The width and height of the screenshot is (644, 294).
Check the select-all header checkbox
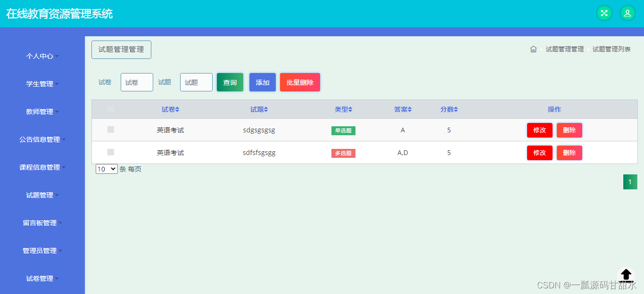tap(111, 109)
